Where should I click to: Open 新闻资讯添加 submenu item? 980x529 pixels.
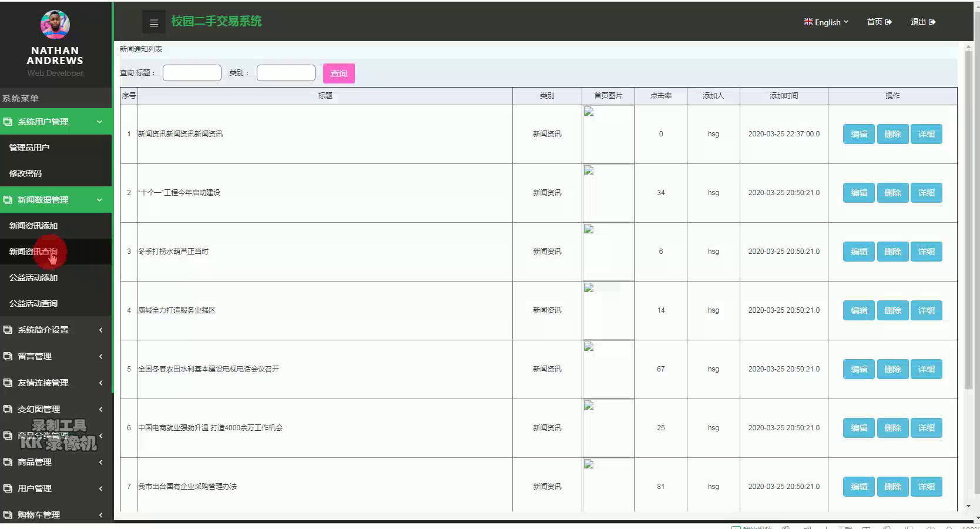coord(56,226)
